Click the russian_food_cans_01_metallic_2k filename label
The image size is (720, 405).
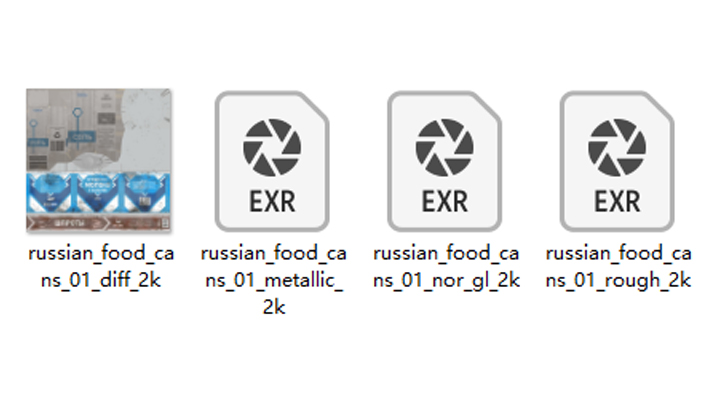[274, 280]
